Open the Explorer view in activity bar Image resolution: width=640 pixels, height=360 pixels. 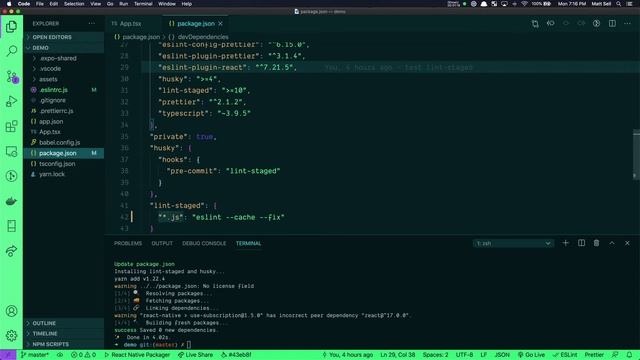pos(11,27)
